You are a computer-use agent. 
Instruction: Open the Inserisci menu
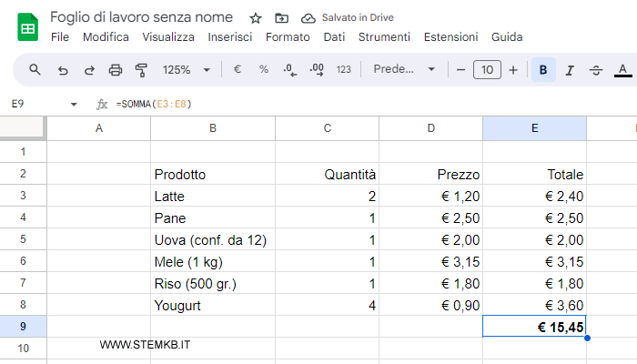pos(230,37)
